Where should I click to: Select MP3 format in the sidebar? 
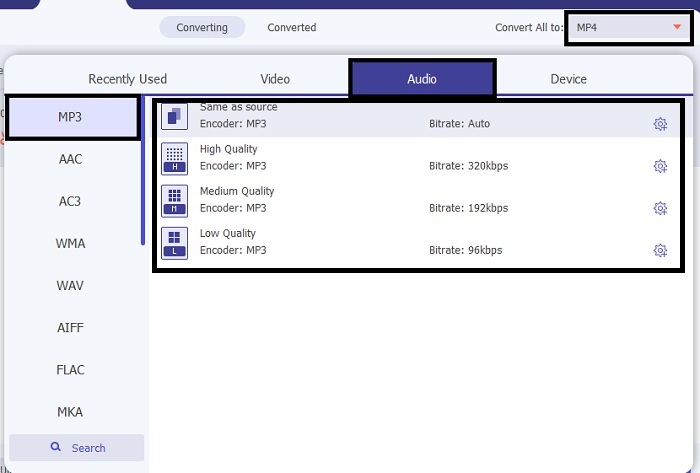[73, 117]
